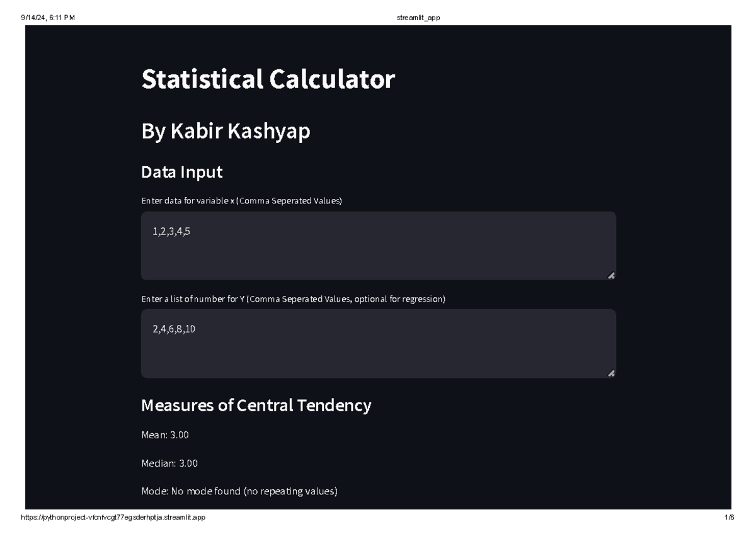Open the streamlit.app URL at the page bottom
756x534 pixels.
[114, 518]
